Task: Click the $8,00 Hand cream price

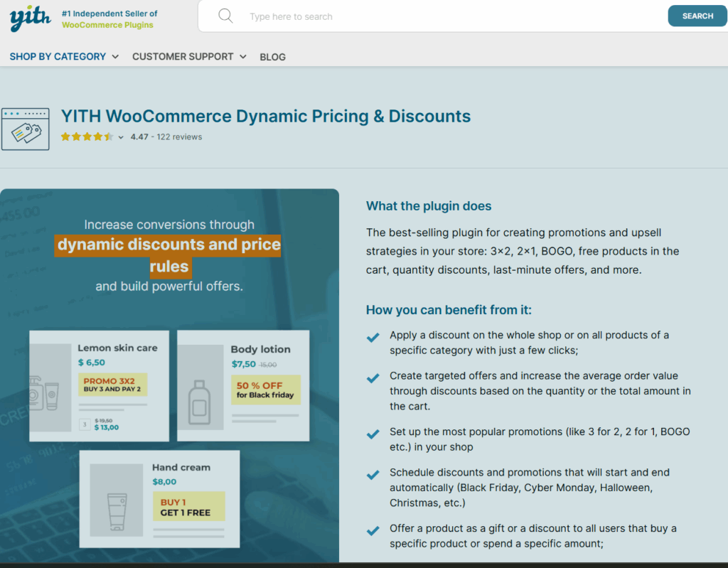Action: (164, 481)
